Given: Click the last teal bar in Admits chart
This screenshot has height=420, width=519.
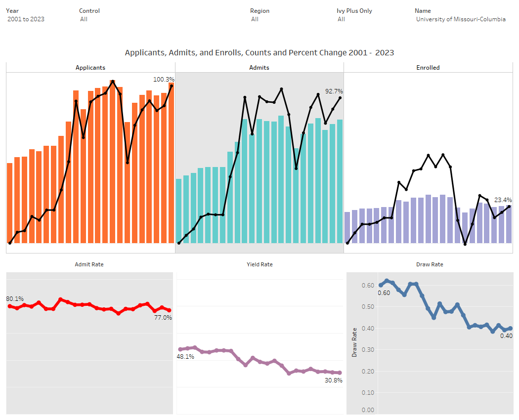Looking at the screenshot, I should [340, 181].
